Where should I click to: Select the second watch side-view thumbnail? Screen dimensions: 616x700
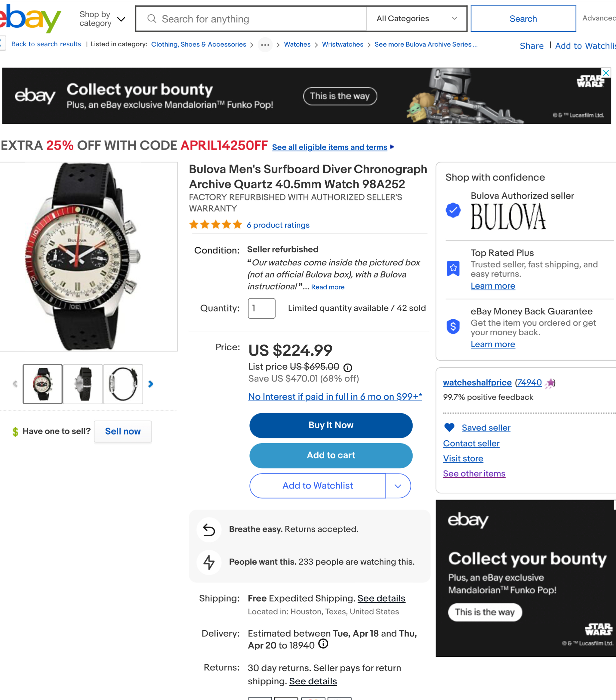pos(83,384)
